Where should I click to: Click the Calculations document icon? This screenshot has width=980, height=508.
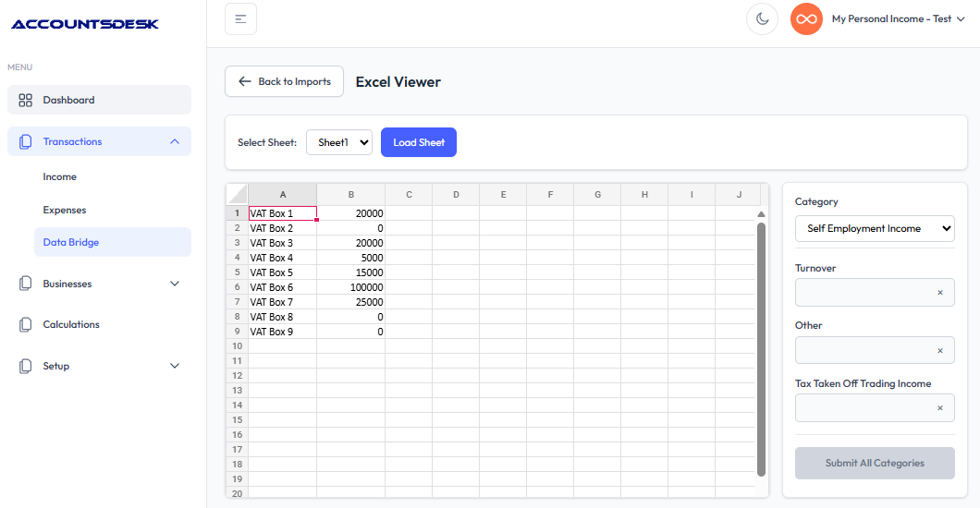coord(26,324)
